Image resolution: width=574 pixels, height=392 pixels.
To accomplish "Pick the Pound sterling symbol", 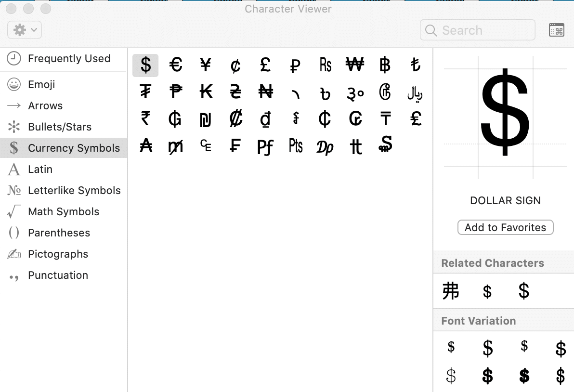I will tap(265, 65).
